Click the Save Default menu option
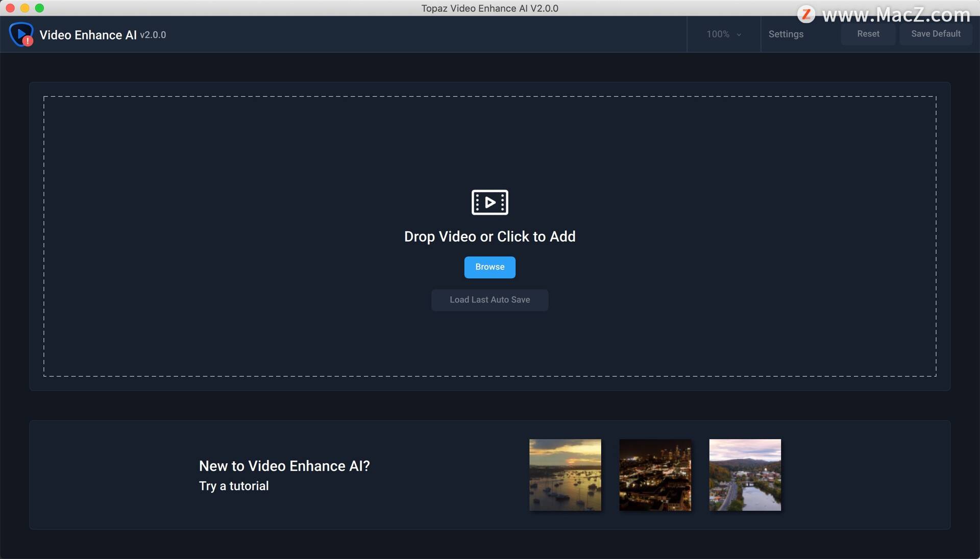Viewport: 980px width, 559px height. coord(936,33)
